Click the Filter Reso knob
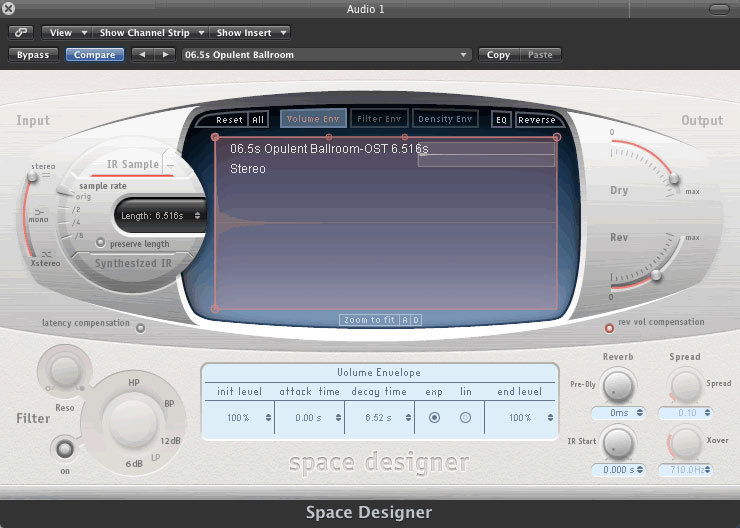Image resolution: width=740 pixels, height=528 pixels. pyautogui.click(x=65, y=370)
